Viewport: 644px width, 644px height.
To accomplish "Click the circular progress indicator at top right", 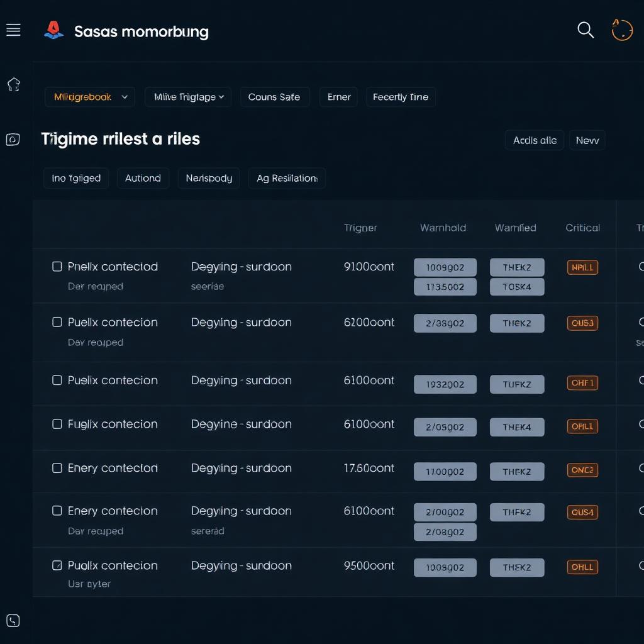I will point(622,30).
